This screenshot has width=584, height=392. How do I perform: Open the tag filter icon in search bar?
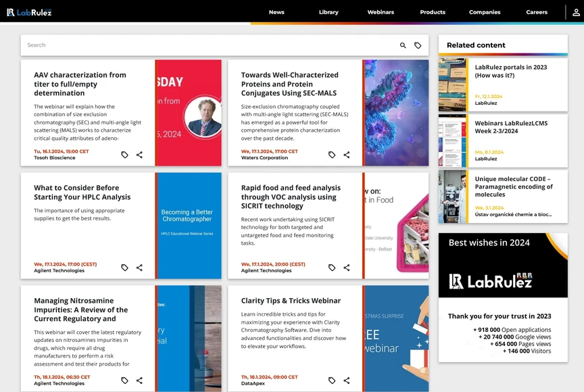point(418,45)
